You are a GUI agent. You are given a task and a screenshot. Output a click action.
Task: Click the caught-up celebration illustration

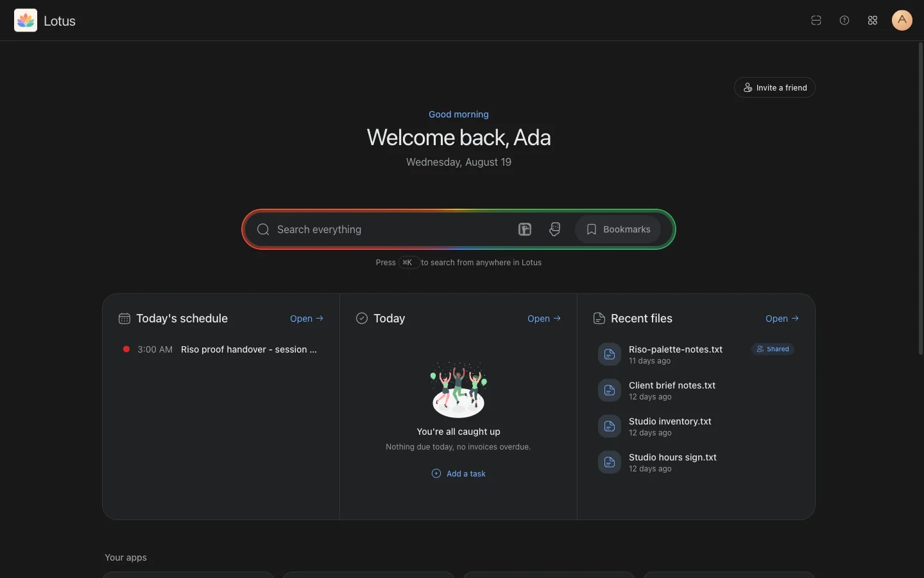coord(459,389)
